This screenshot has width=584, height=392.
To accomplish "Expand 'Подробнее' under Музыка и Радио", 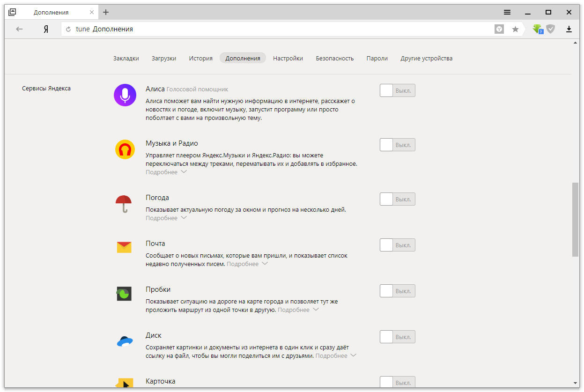I will click(166, 172).
